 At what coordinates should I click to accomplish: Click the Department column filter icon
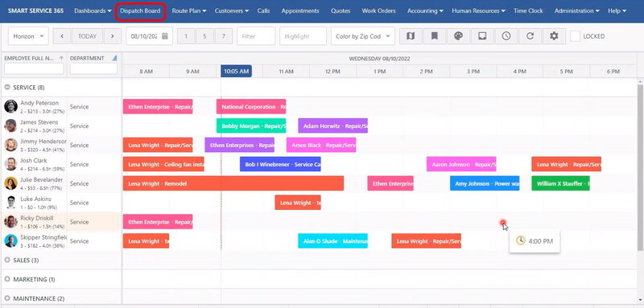coord(114,58)
